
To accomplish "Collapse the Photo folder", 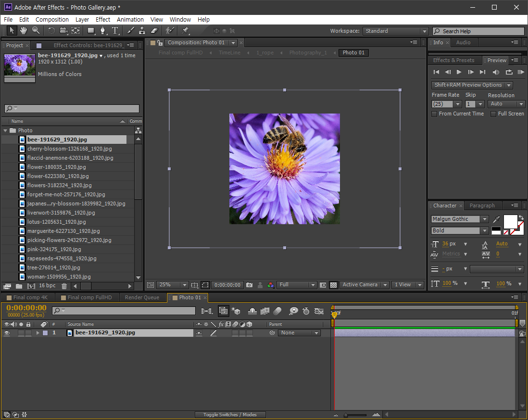I will pos(6,130).
